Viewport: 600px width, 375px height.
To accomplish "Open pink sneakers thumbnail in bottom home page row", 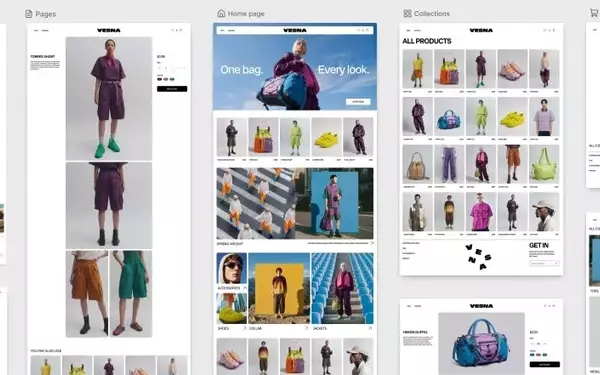I will [232, 356].
